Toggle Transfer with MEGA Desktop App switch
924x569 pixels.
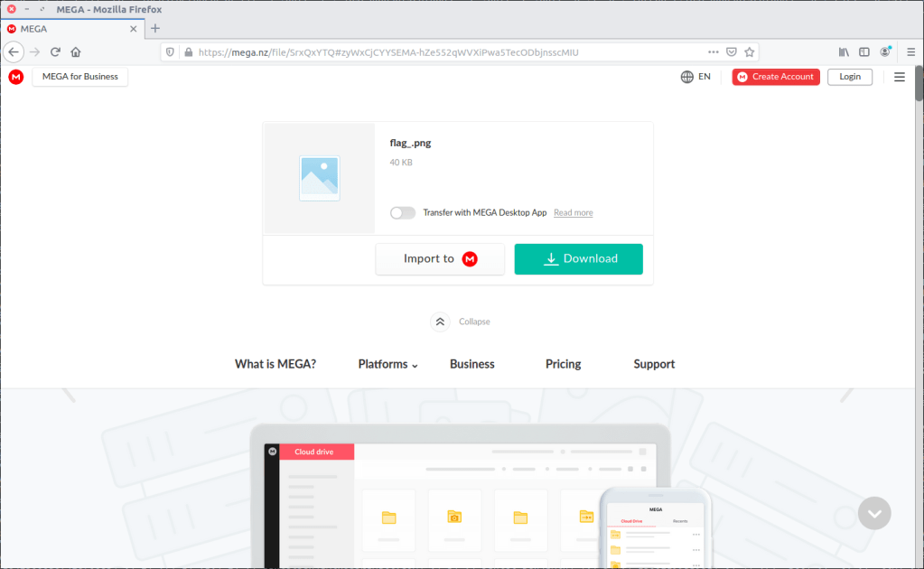click(x=403, y=213)
